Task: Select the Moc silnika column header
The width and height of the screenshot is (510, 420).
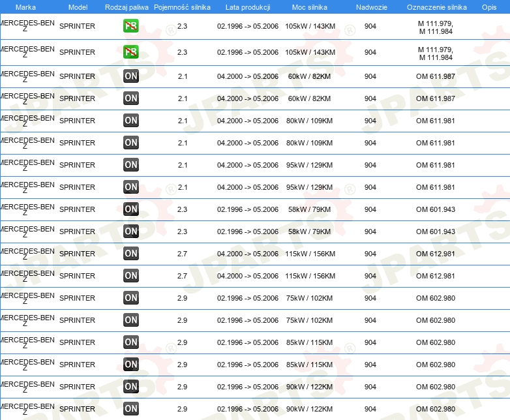Action: [310, 7]
